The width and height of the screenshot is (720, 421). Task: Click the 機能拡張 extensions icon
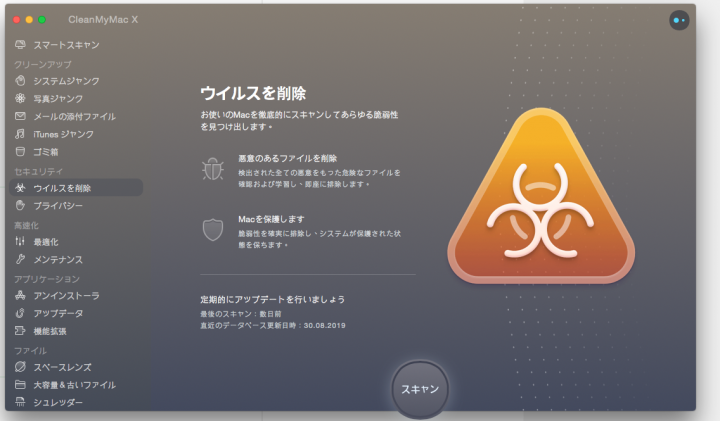click(x=20, y=331)
